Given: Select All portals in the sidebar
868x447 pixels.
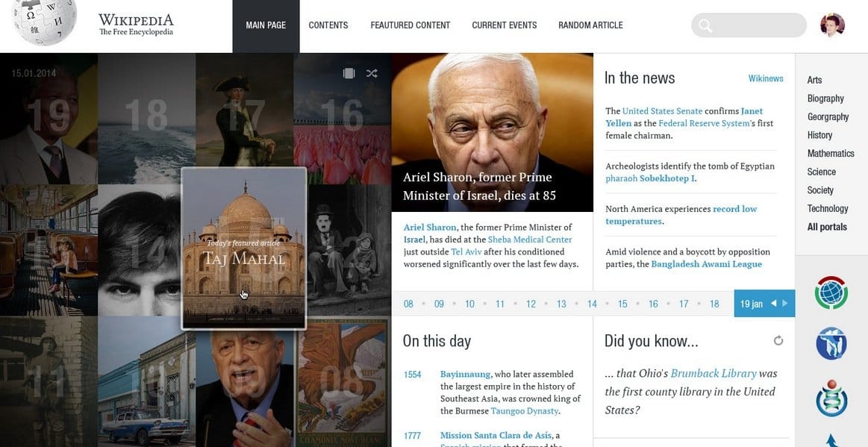Looking at the screenshot, I should tap(827, 227).
